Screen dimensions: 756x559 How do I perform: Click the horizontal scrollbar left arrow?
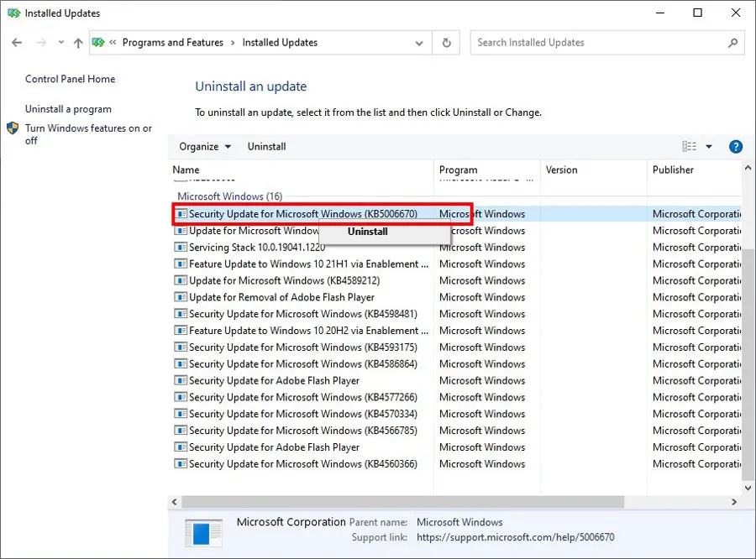175,502
